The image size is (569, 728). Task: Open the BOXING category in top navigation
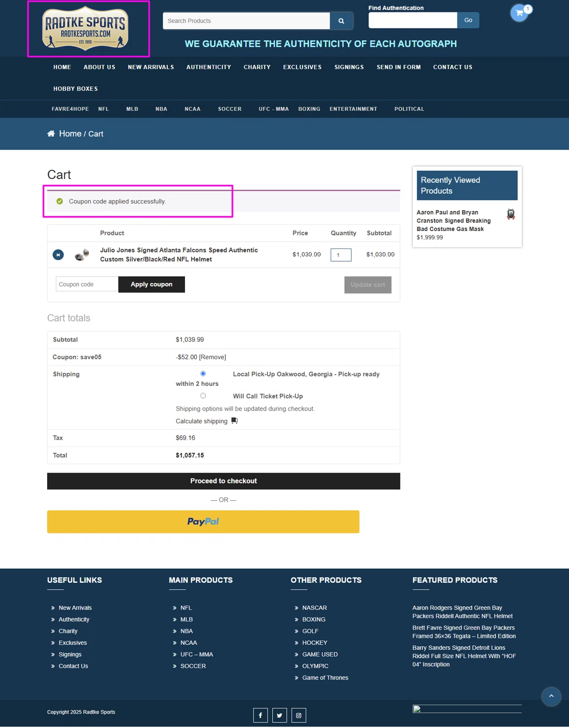tap(309, 109)
